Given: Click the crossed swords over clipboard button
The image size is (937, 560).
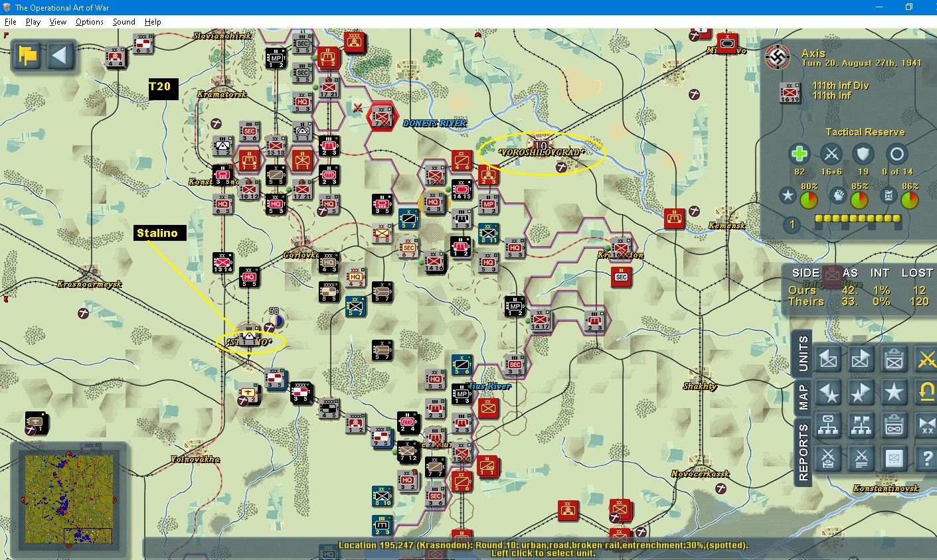Looking at the screenshot, I should pyautogui.click(x=829, y=458).
